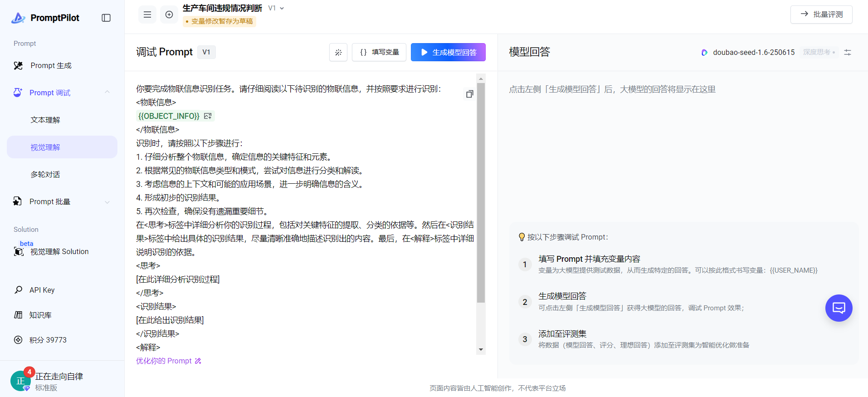Open the 多轮对话 menu item
The width and height of the screenshot is (868, 397).
45,174
